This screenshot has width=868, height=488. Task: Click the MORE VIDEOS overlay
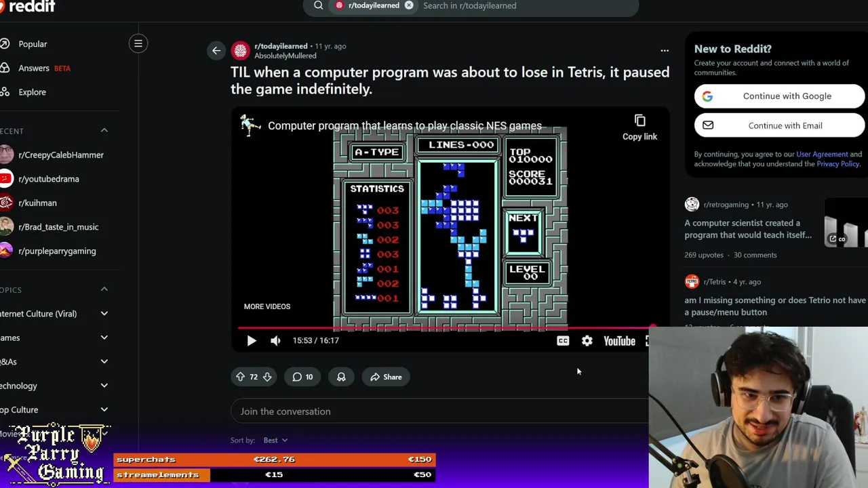(x=267, y=306)
